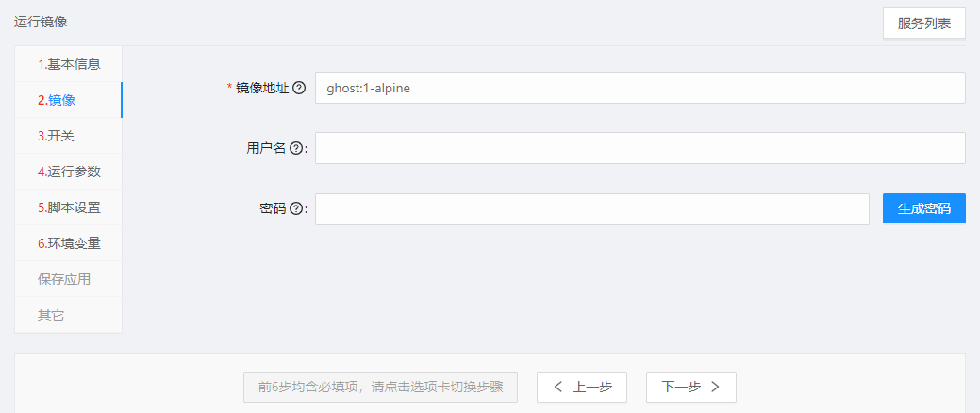Go back with the 上一步 button

(x=582, y=387)
